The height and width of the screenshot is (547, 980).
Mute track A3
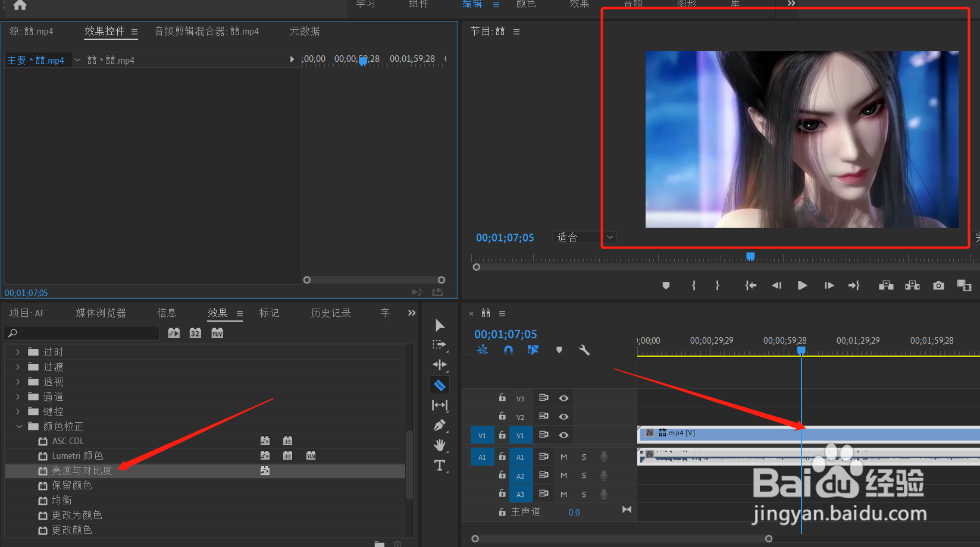click(563, 495)
